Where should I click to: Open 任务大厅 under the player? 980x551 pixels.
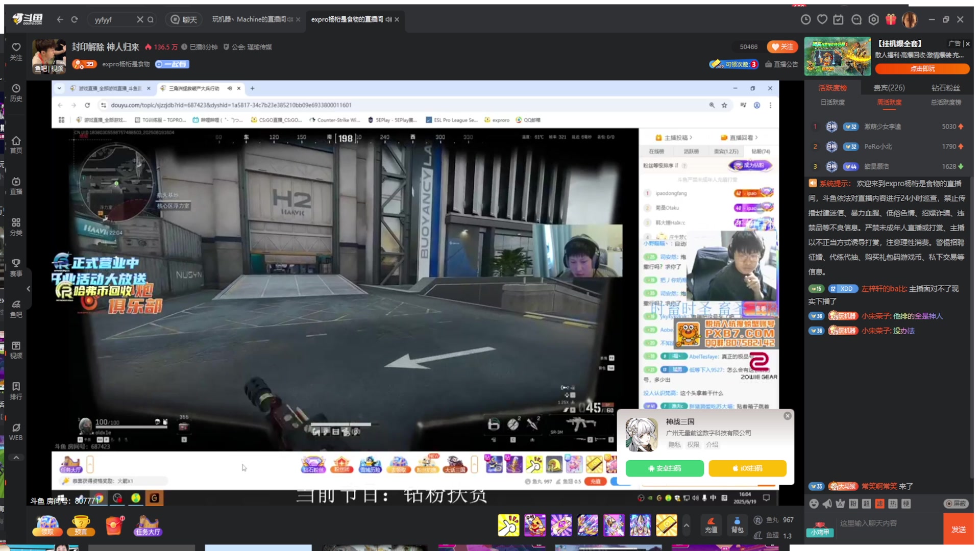(x=148, y=525)
